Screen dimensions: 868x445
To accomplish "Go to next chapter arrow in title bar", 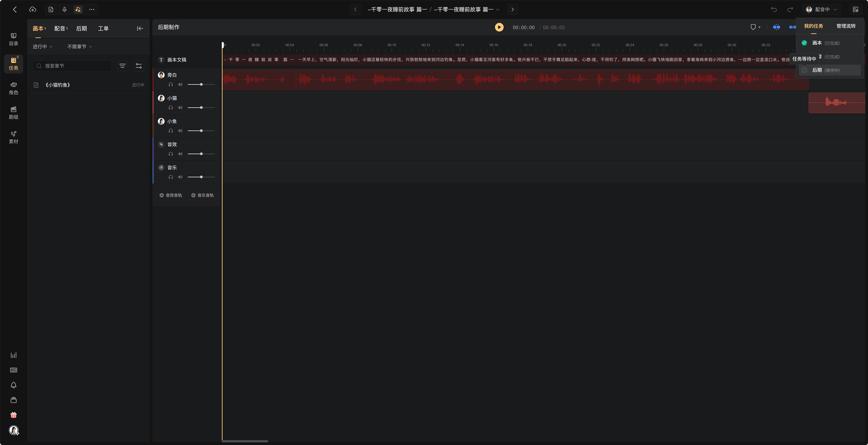I will point(512,9).
